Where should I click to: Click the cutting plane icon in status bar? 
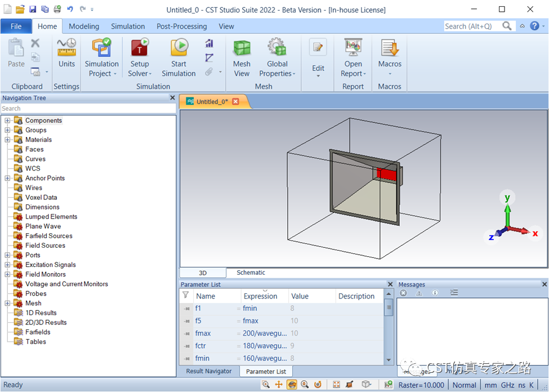click(349, 384)
